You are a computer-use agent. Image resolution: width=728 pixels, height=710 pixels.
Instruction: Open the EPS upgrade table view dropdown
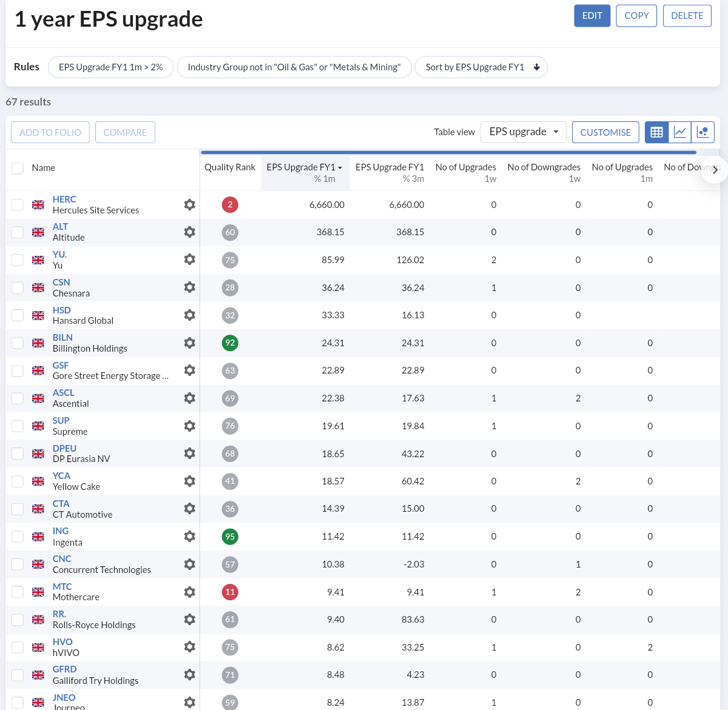coord(524,132)
